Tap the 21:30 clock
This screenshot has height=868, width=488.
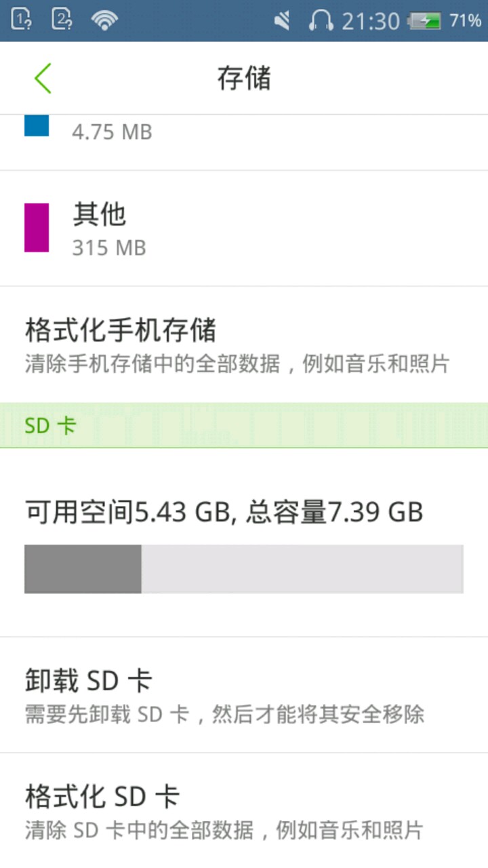click(370, 21)
